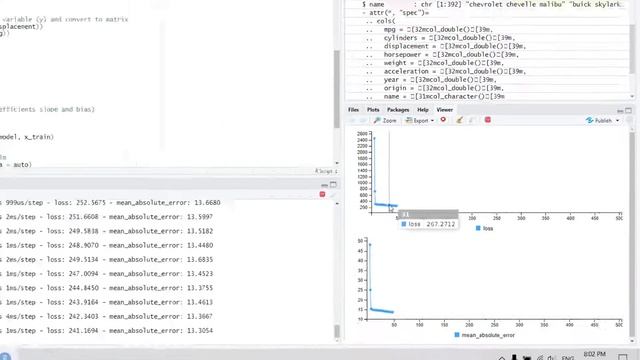Select the console line with loss 247.0094

(106, 274)
